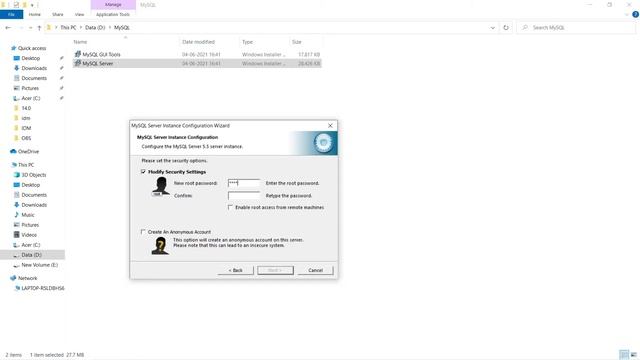Refresh the MySQL folder view
This screenshot has height=360, width=640.
(x=506, y=28)
